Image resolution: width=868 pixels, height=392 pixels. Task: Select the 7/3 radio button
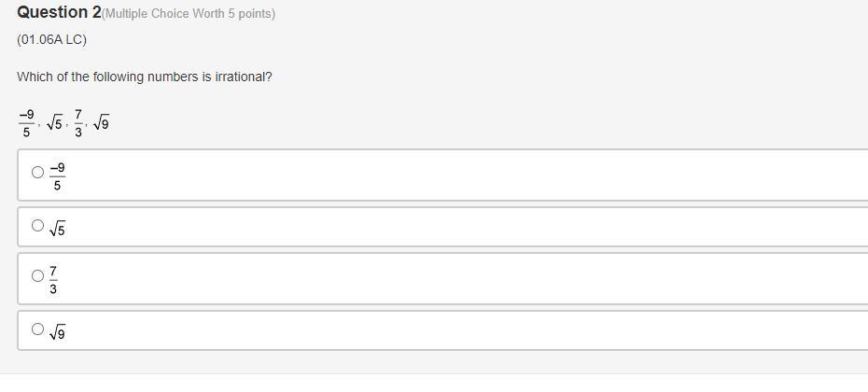click(37, 275)
